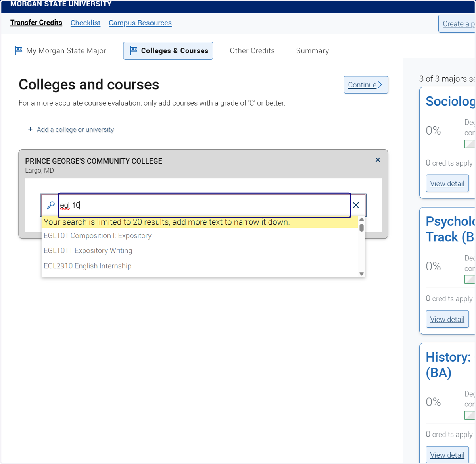Open the History (BA) major title link
The image size is (476, 464).
click(449, 365)
